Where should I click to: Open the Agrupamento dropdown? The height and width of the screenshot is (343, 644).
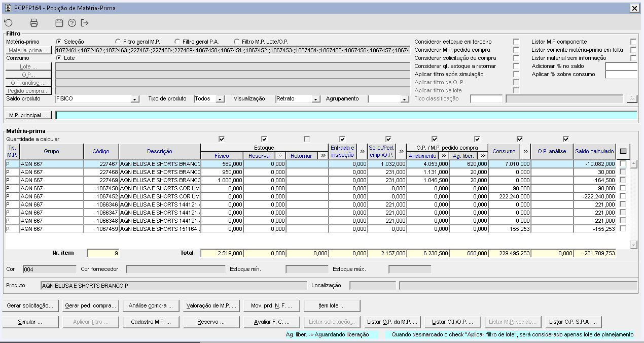click(x=404, y=99)
